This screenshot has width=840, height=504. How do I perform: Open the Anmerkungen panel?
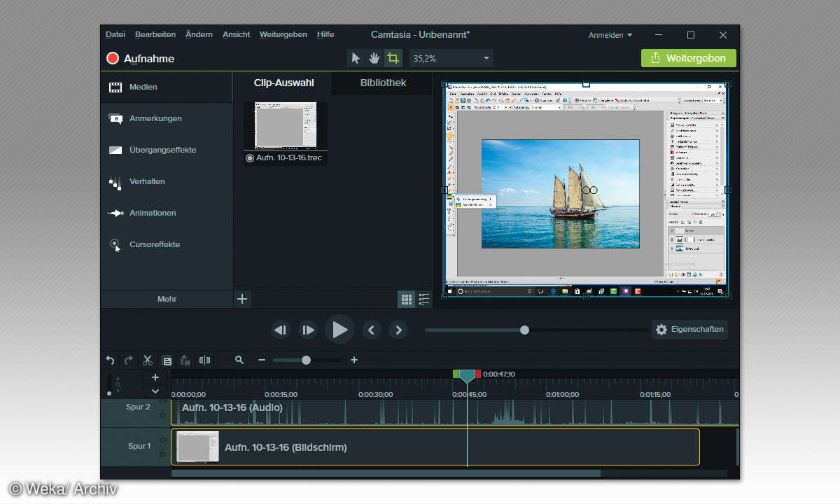pos(167,119)
